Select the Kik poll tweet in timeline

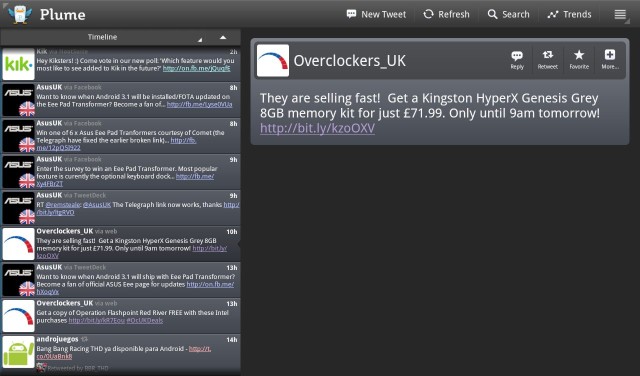[121, 64]
